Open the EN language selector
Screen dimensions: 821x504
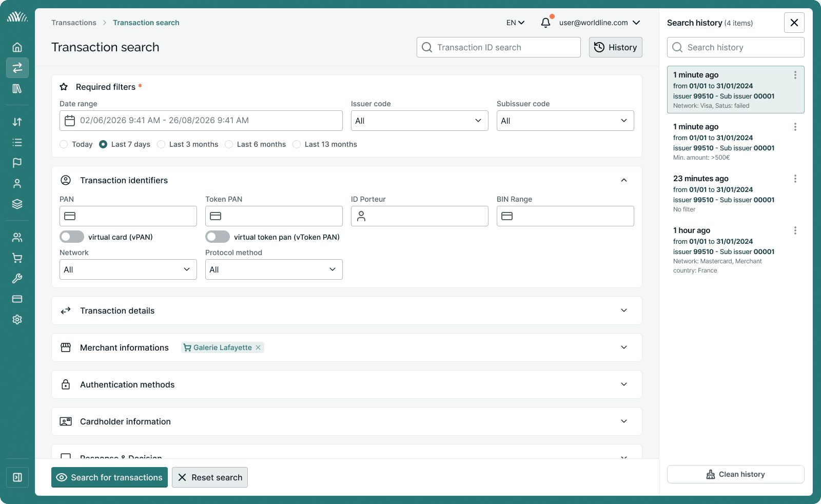click(515, 23)
